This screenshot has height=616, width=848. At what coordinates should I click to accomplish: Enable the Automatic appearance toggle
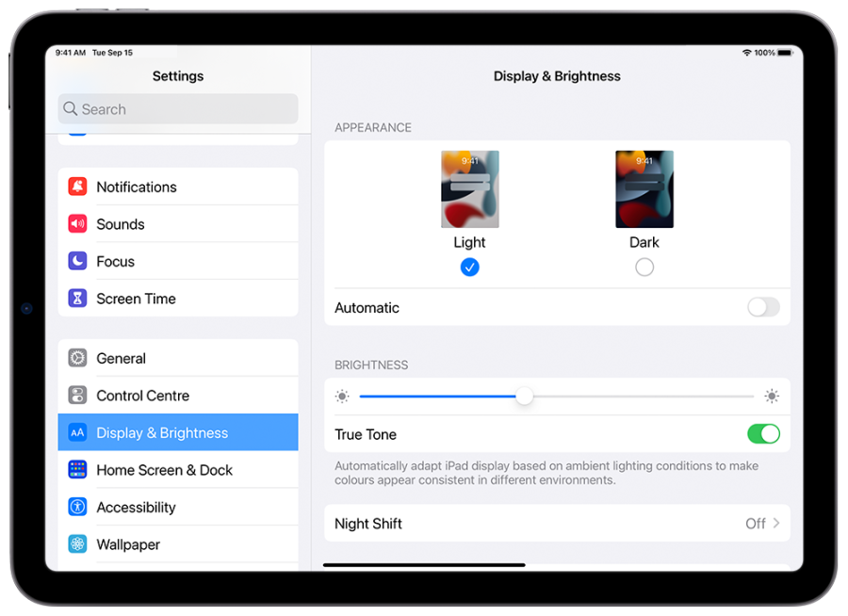coord(763,307)
